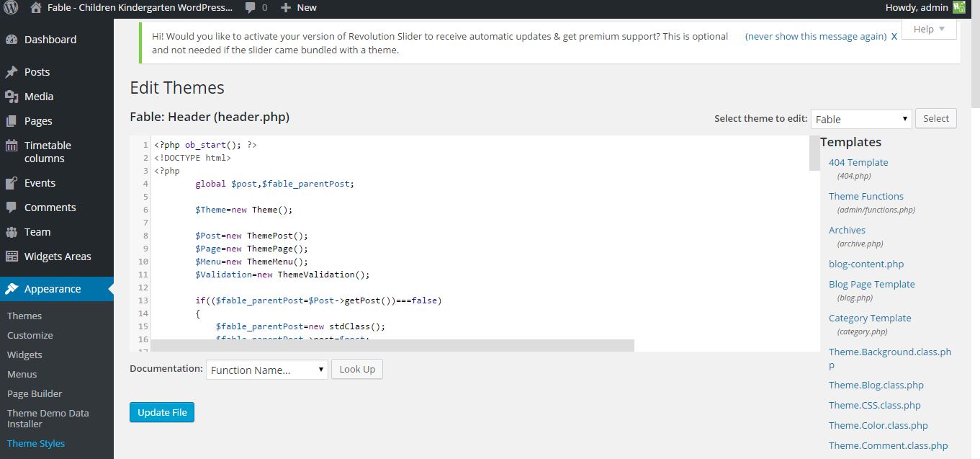Viewport: 980px width, 459px height.
Task: Go to the Themes submenu
Action: tap(24, 316)
